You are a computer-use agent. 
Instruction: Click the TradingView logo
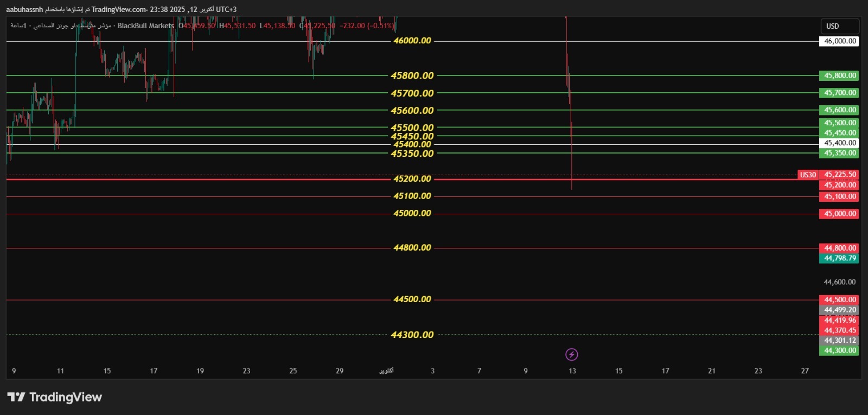click(x=55, y=397)
